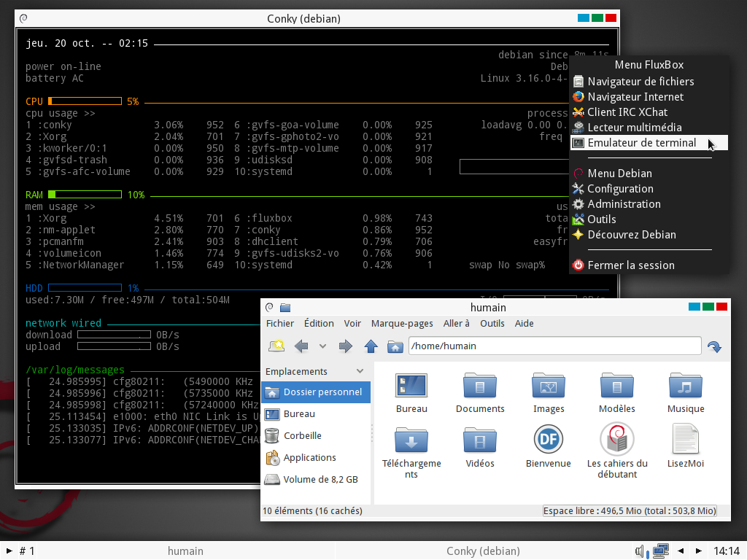Viewport: 747px width, 560px height.
Task: Expand the Emplacements side pane dropdown
Action: coord(360,371)
